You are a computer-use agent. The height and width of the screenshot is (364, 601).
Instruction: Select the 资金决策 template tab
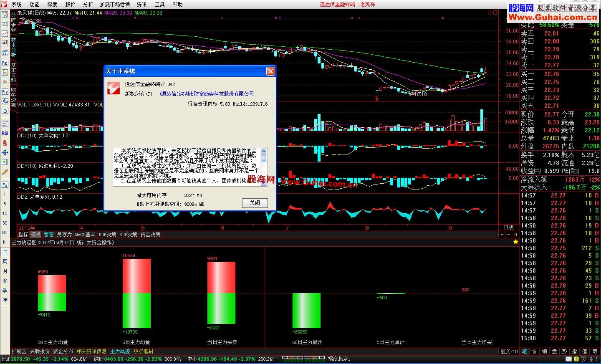pos(150,235)
